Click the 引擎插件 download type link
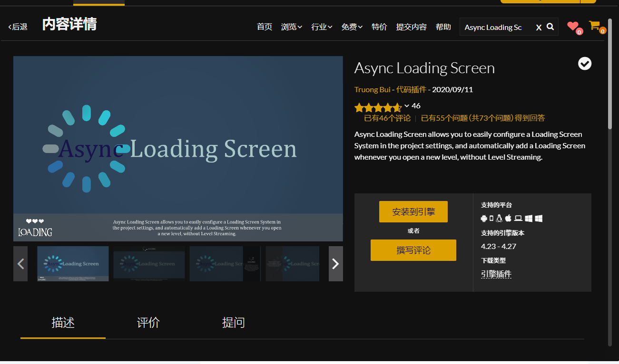 pyautogui.click(x=496, y=274)
